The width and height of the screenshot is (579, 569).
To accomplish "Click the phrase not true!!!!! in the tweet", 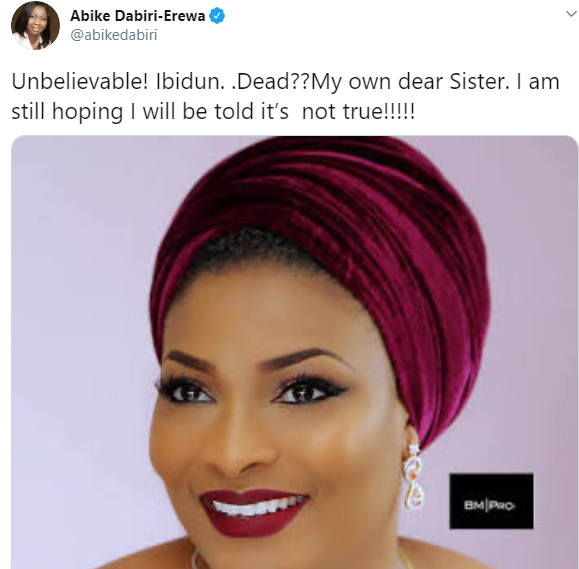I will point(359,112).
